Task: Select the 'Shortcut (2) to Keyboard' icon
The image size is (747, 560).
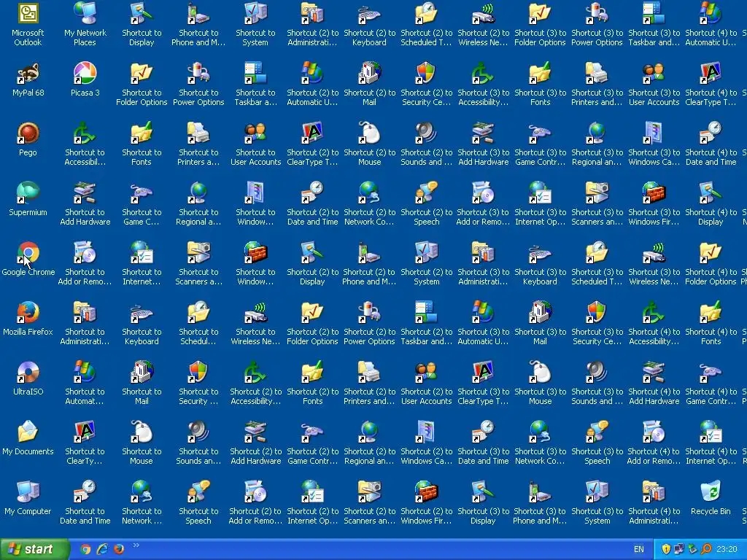Action: (369, 13)
